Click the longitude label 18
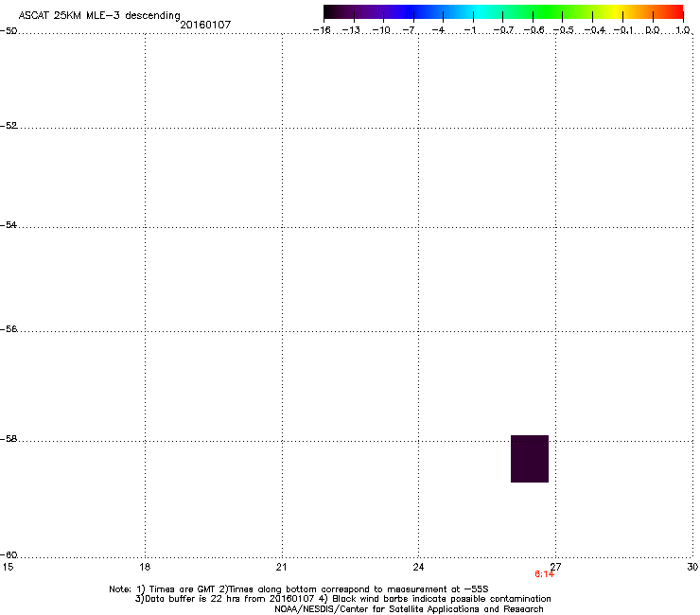Screen dimensions: 700x615 [145, 567]
